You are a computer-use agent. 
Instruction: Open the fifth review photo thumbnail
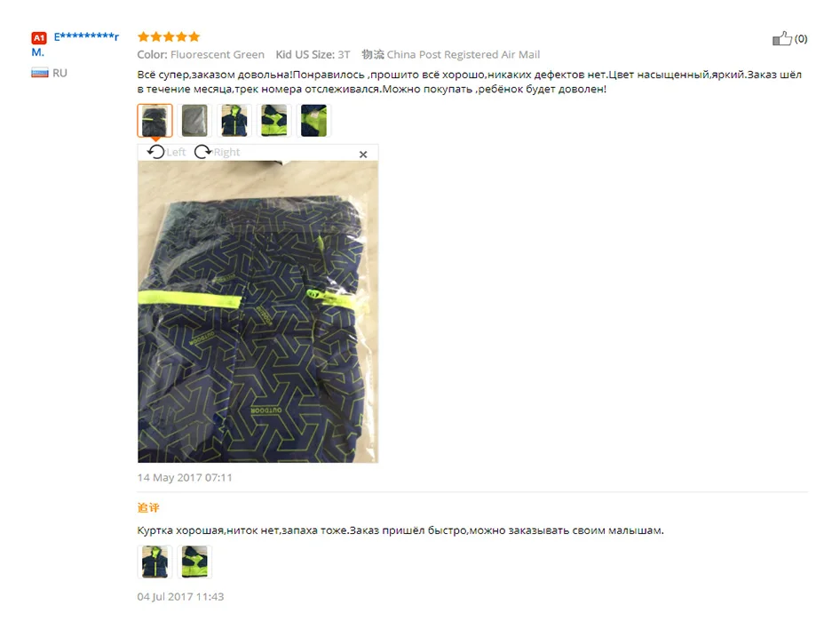pos(313,121)
